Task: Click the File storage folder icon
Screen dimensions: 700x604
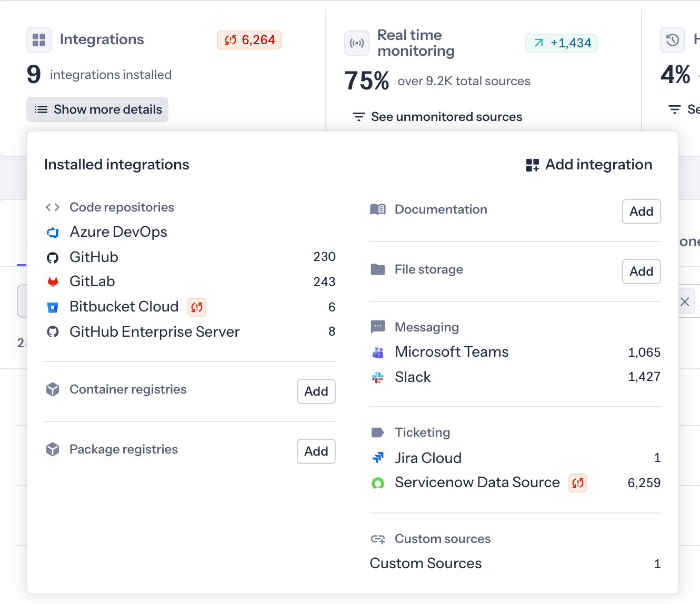Action: (x=378, y=269)
